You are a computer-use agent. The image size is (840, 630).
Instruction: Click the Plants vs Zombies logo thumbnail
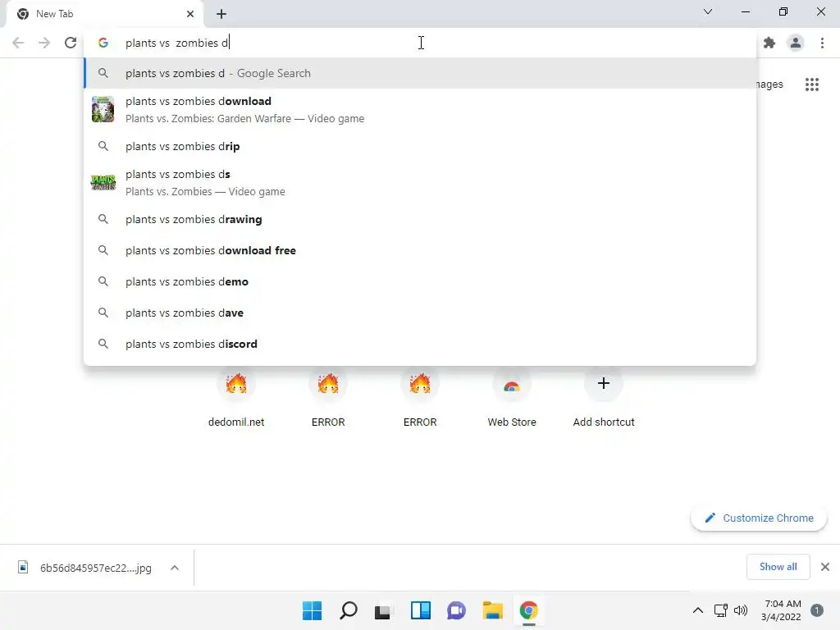point(103,183)
